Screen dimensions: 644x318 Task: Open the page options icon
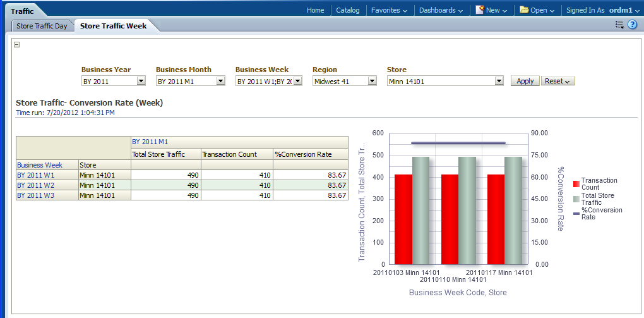[x=619, y=25]
